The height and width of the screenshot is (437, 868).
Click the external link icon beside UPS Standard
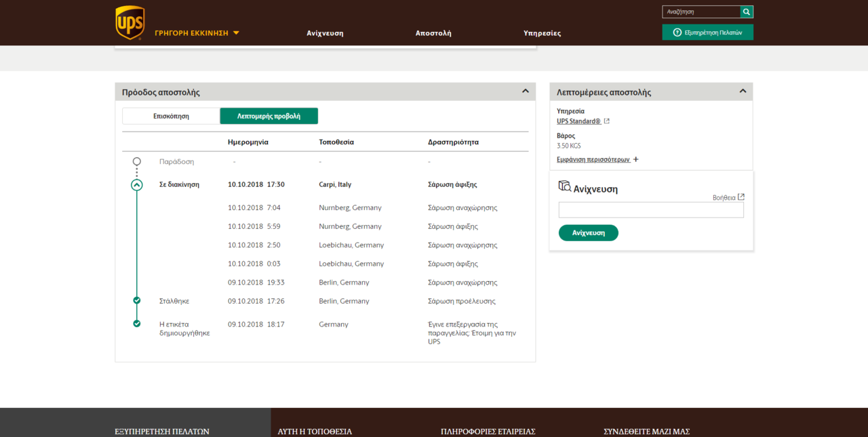(x=607, y=121)
